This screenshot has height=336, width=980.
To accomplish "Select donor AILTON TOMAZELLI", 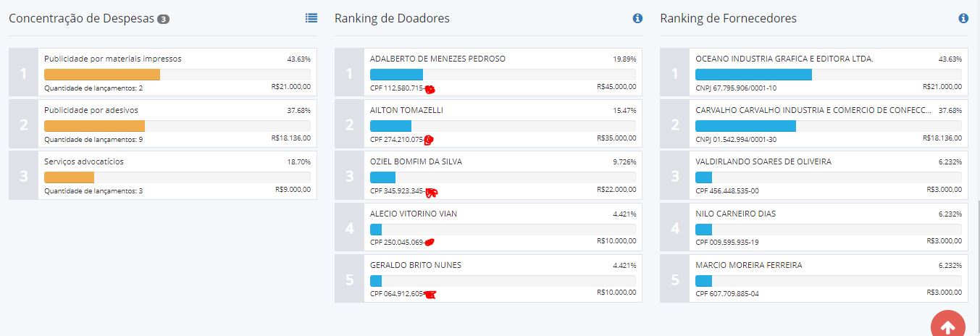I will [406, 110].
